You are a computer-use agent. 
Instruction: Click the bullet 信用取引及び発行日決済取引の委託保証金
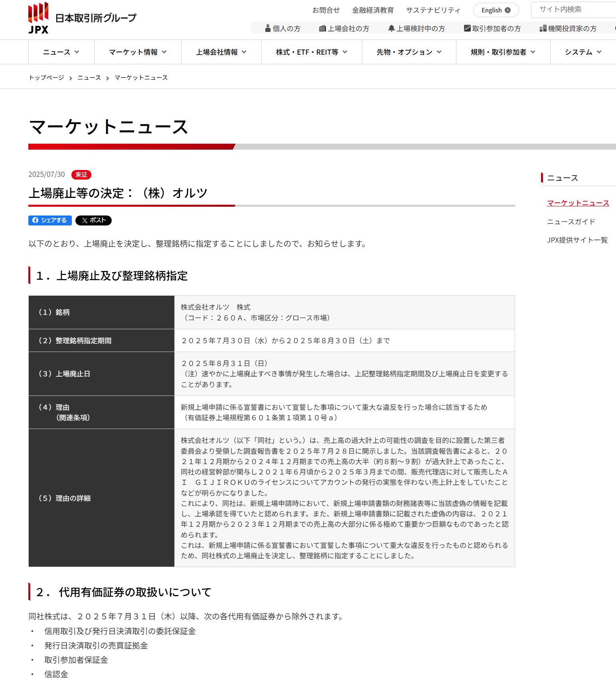coord(120,631)
